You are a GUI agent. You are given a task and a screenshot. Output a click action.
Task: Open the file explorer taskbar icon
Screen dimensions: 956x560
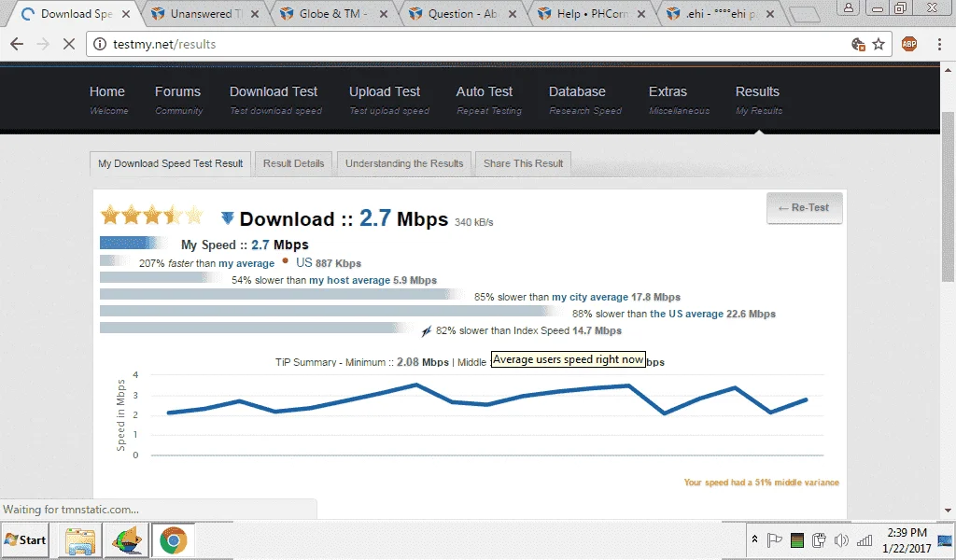(80, 540)
